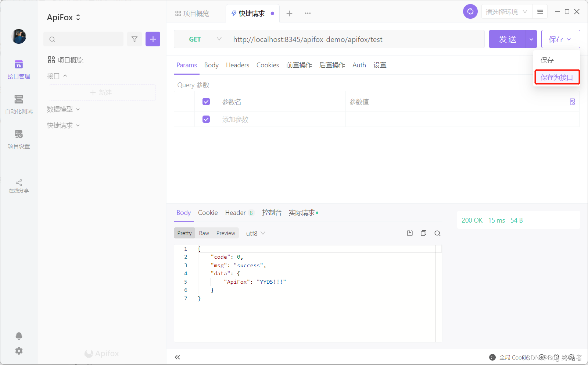Image resolution: width=588 pixels, height=365 pixels.
Task: Switch to the 项目概览 tab
Action: click(x=192, y=13)
